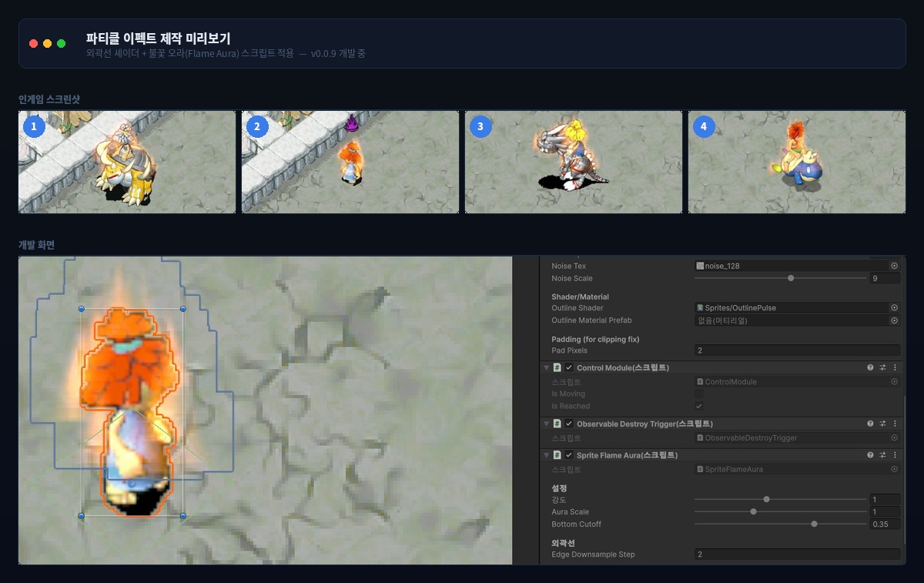Screen dimensions: 924x583
Task: Collapse the Sprite Flame Aura foldout
Action: [x=547, y=455]
